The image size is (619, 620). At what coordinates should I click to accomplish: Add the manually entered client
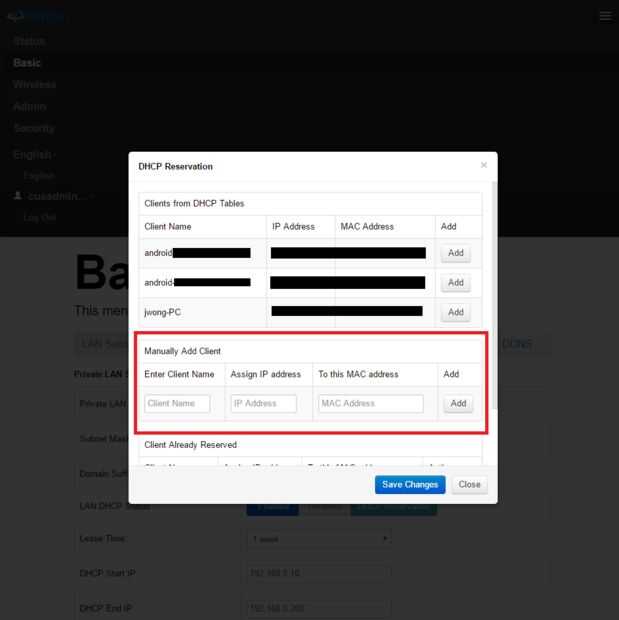click(458, 404)
